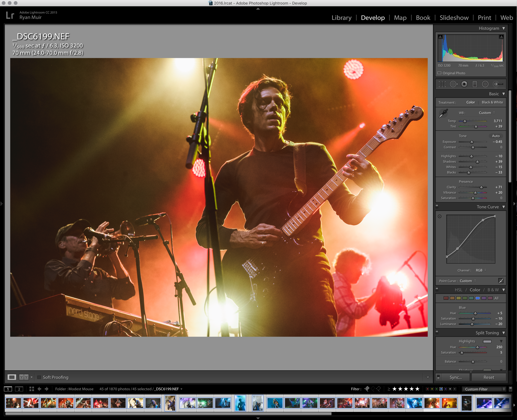Click the Sync... button
The width and height of the screenshot is (517, 420).
pyautogui.click(x=456, y=377)
